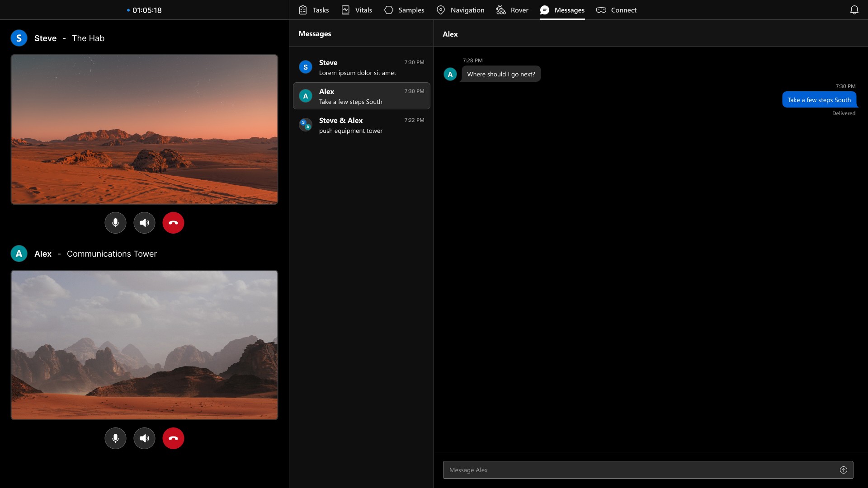Toggle Steve's speaker volume button
Image resolution: width=868 pixels, height=488 pixels.
point(144,223)
